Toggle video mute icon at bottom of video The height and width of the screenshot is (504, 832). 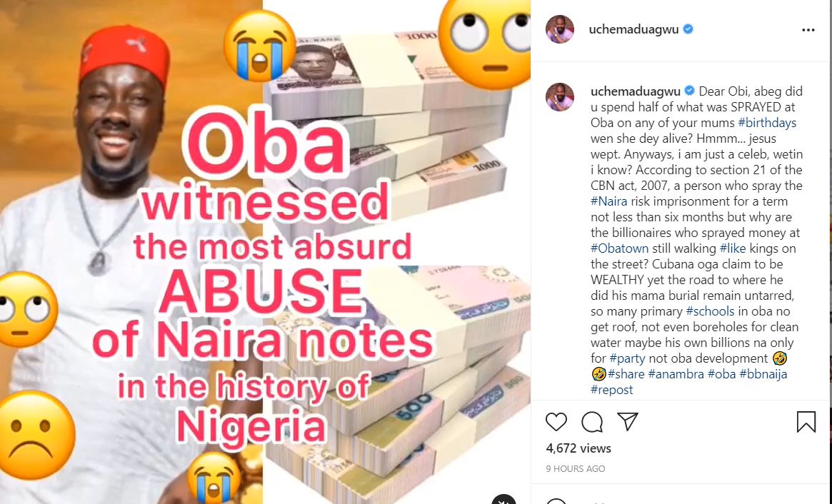503,500
